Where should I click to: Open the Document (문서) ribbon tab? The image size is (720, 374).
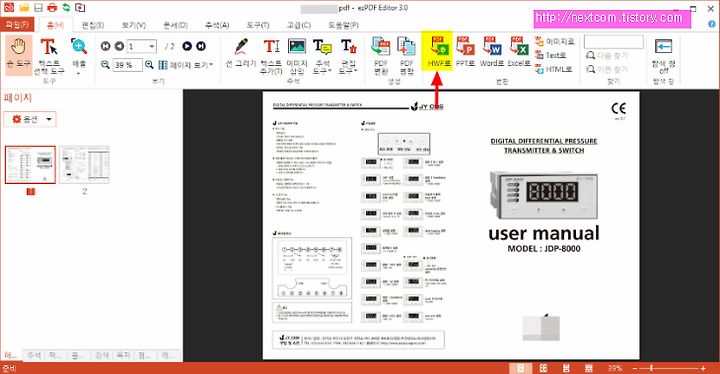click(175, 25)
